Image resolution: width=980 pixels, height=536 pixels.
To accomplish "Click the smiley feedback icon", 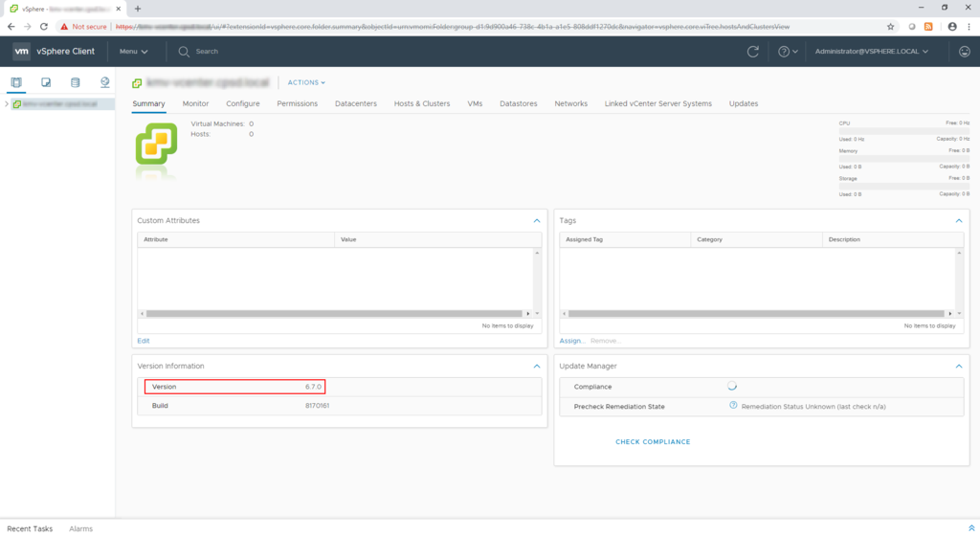I will [965, 52].
